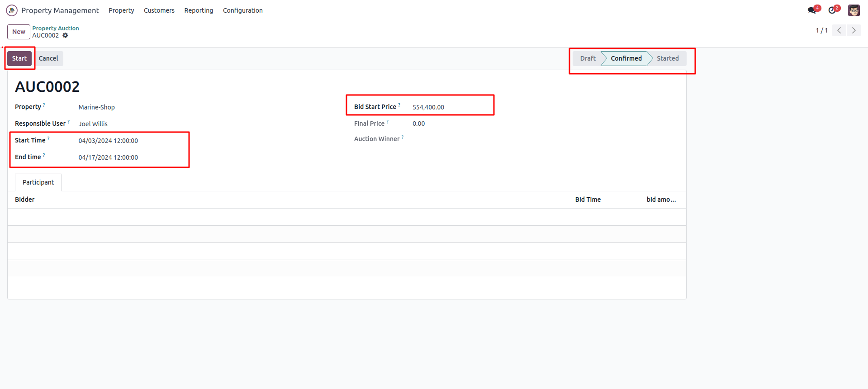Open the Property menu
868x389 pixels.
(x=121, y=10)
